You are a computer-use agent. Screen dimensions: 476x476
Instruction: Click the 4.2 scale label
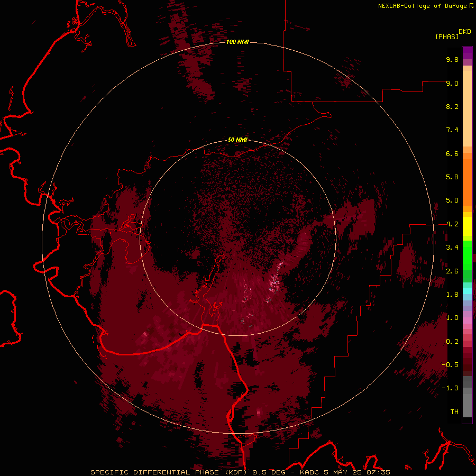tap(452, 224)
